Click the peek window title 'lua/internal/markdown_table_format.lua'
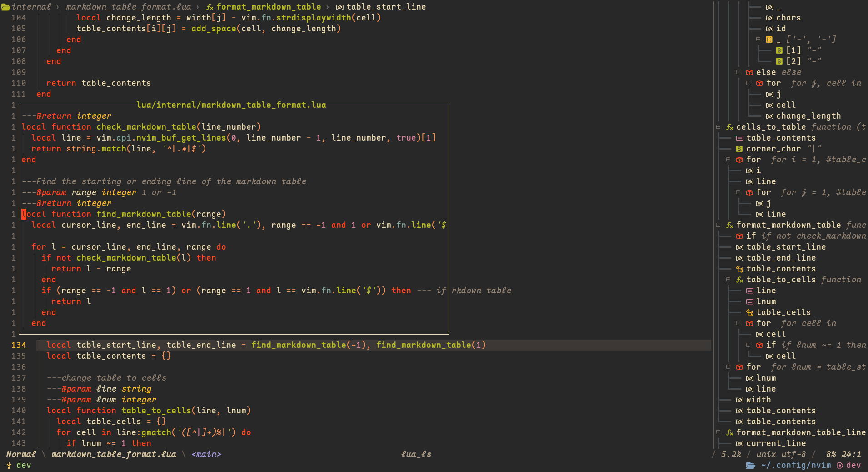Image resolution: width=868 pixels, height=472 pixels. (231, 105)
